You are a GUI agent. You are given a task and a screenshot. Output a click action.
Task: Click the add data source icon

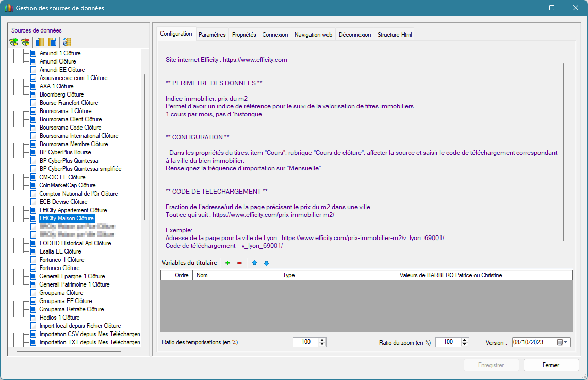[14, 42]
